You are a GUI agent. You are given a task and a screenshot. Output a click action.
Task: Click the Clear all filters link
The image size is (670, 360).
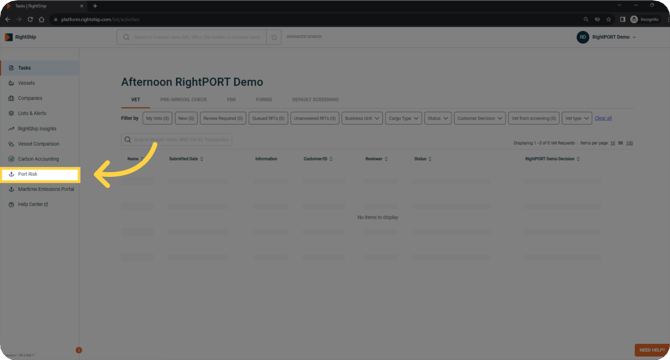(603, 118)
